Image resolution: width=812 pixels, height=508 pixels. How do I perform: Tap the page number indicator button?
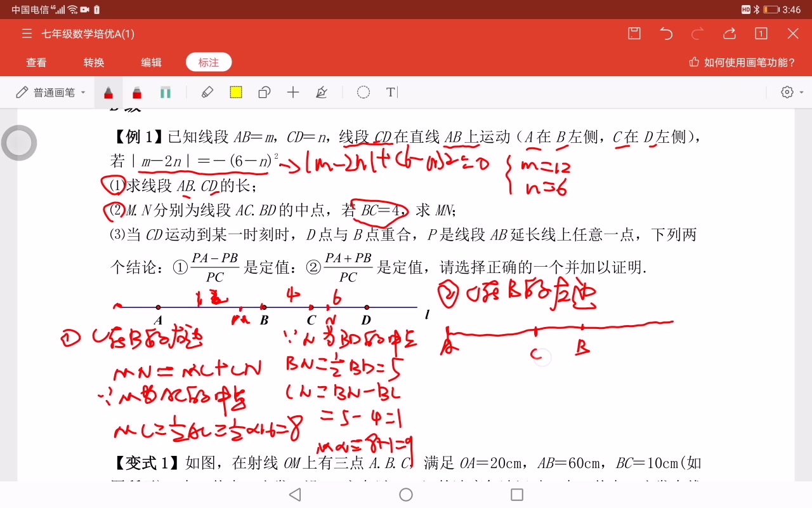[759, 33]
